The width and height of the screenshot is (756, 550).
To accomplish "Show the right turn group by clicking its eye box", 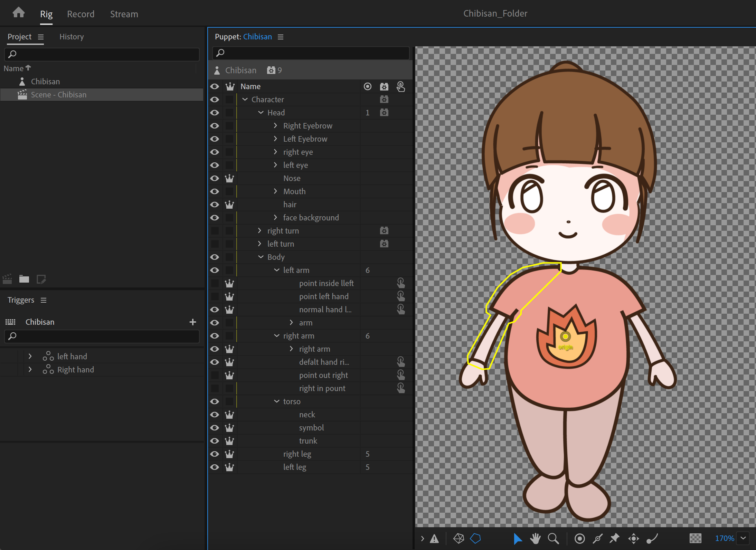I will [x=215, y=230].
